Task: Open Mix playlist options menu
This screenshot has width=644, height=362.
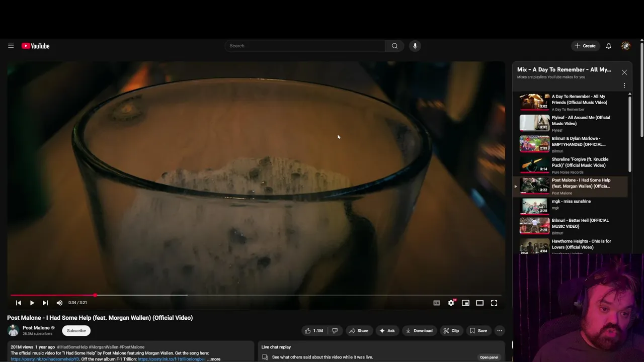Action: (624, 85)
